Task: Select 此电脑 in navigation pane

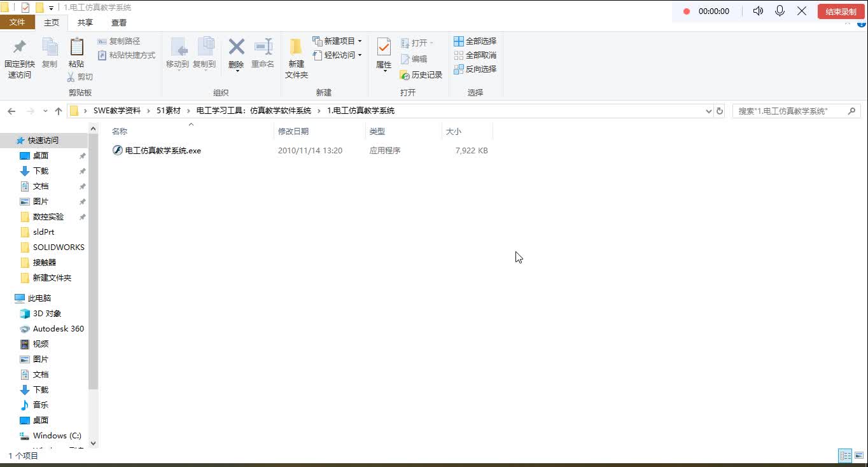Action: click(x=39, y=298)
